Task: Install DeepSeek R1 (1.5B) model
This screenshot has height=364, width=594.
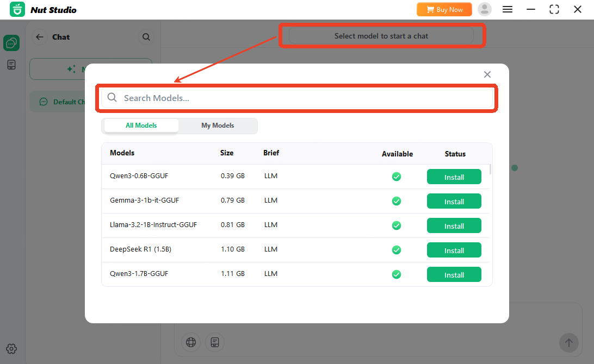Action: [x=454, y=250]
